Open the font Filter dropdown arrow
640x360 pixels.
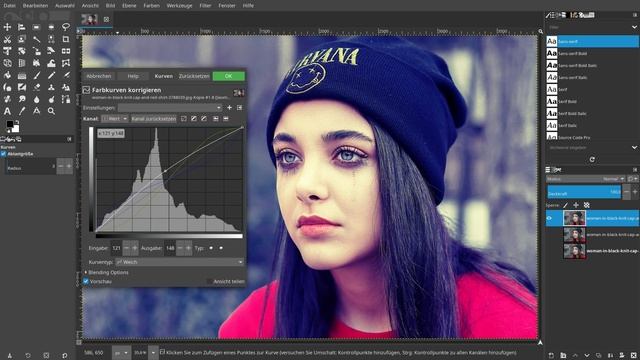click(634, 27)
